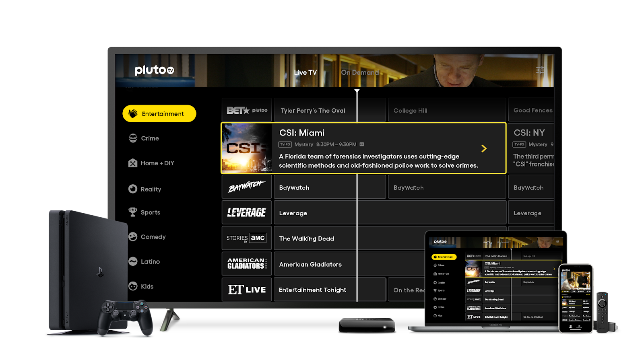
Task: Choose the Reality category icon
Action: click(133, 189)
